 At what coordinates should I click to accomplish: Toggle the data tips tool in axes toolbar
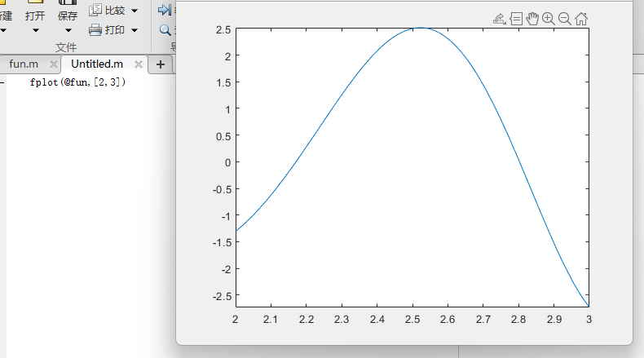[x=516, y=19]
